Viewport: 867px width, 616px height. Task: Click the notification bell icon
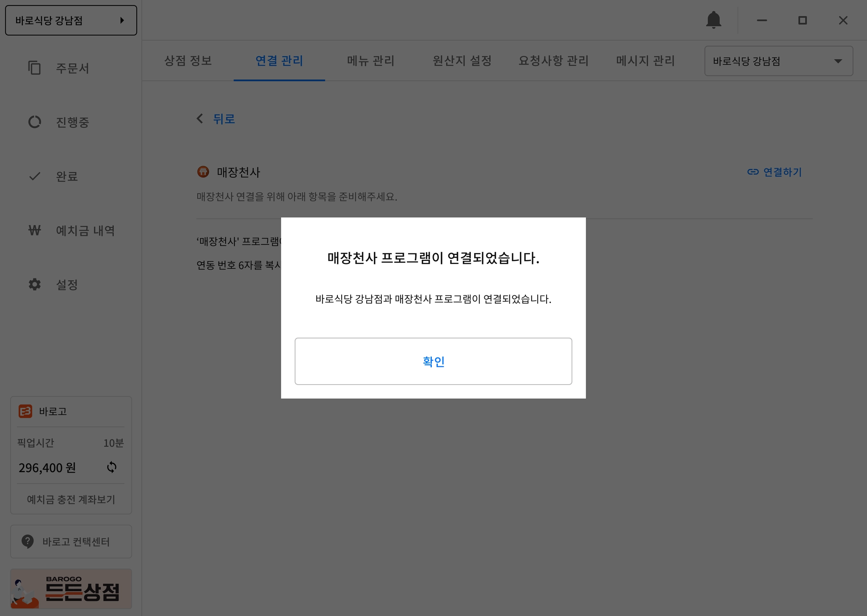tap(713, 20)
